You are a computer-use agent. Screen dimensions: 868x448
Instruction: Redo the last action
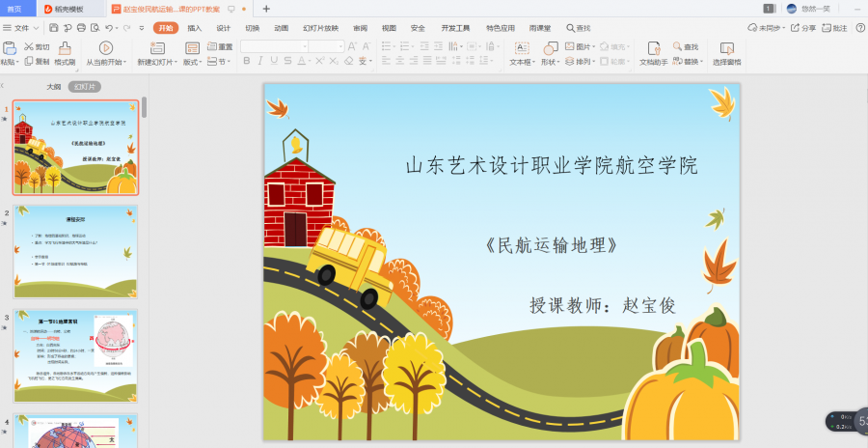126,28
